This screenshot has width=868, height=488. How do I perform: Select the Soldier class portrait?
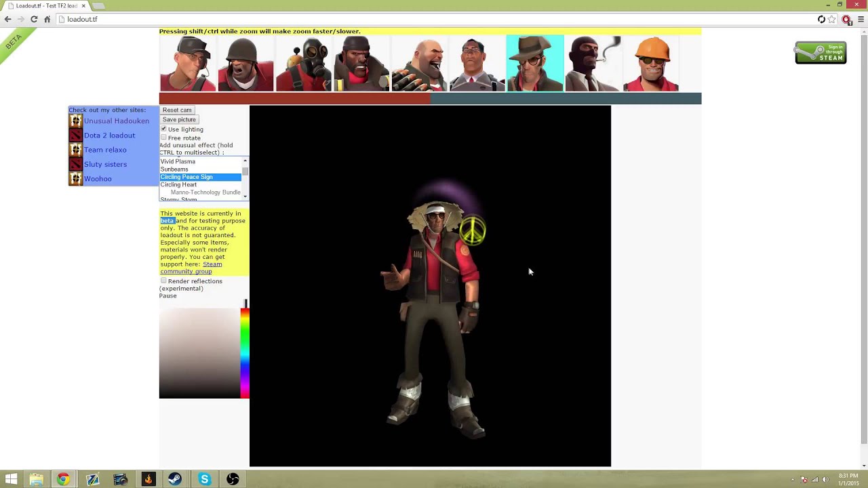click(x=245, y=64)
